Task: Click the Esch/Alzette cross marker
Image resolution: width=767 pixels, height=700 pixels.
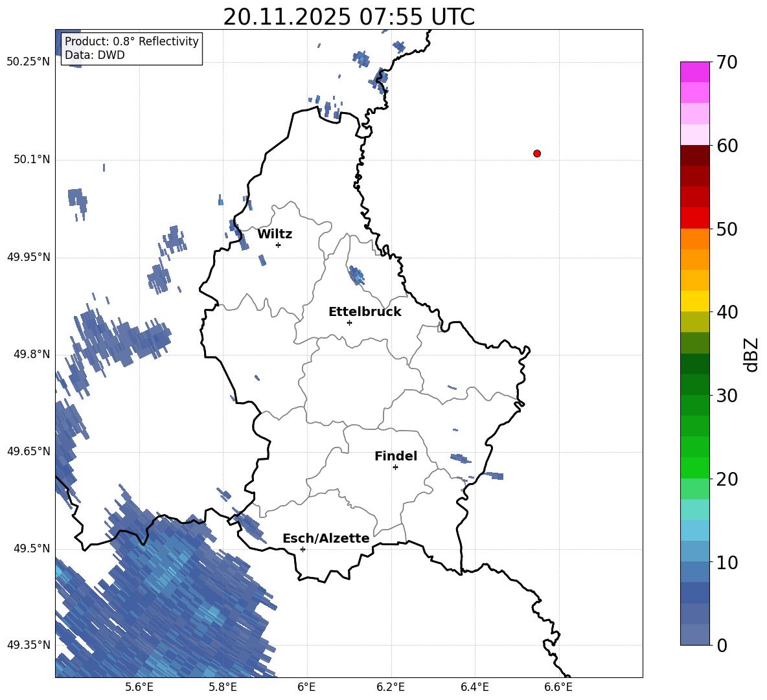Action: 303,549
